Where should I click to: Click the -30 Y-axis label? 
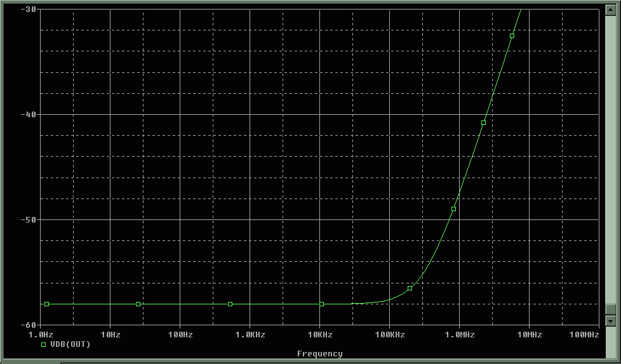[28, 10]
